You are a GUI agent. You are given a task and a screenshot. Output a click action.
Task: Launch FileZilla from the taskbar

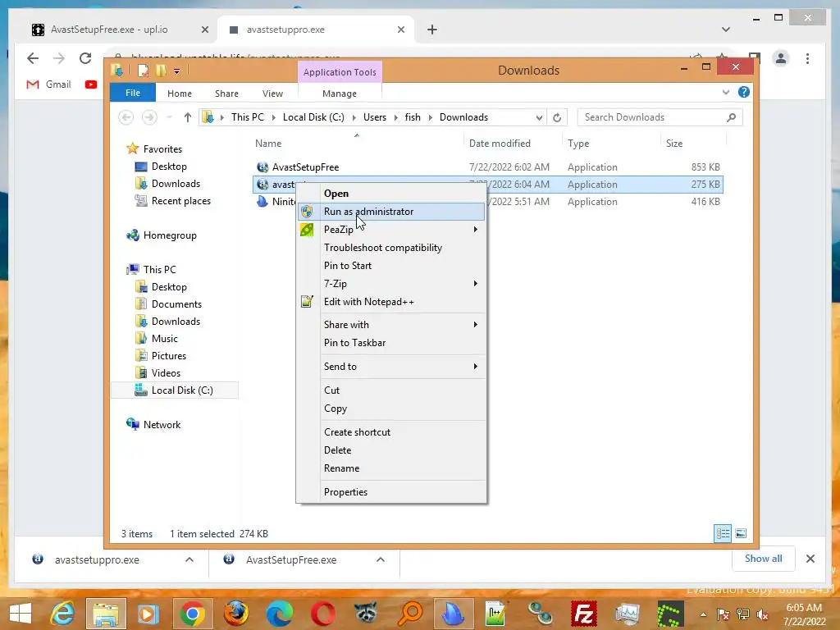pos(583,614)
